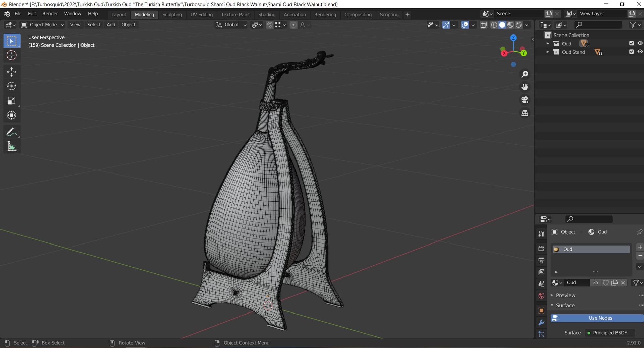The image size is (644, 348).
Task: Open the shading options dropdown arrow
Action: [x=527, y=25]
